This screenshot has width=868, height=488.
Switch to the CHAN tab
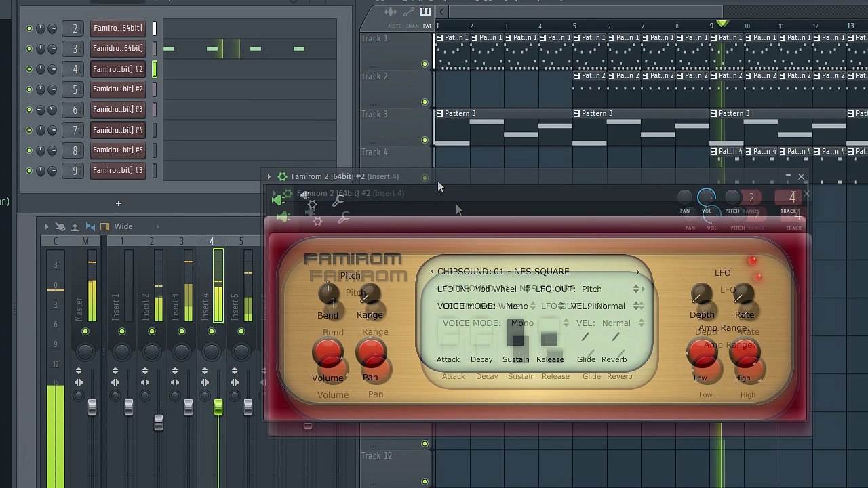[412, 26]
